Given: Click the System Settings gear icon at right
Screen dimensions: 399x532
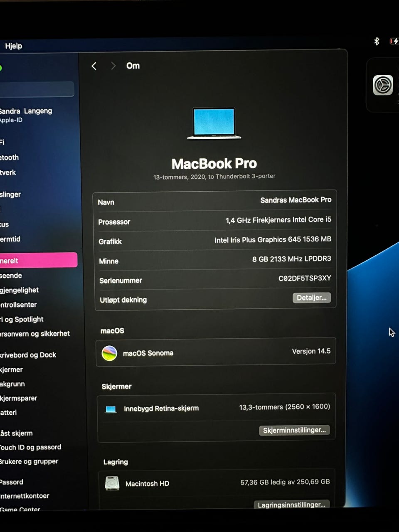Looking at the screenshot, I should click(383, 85).
